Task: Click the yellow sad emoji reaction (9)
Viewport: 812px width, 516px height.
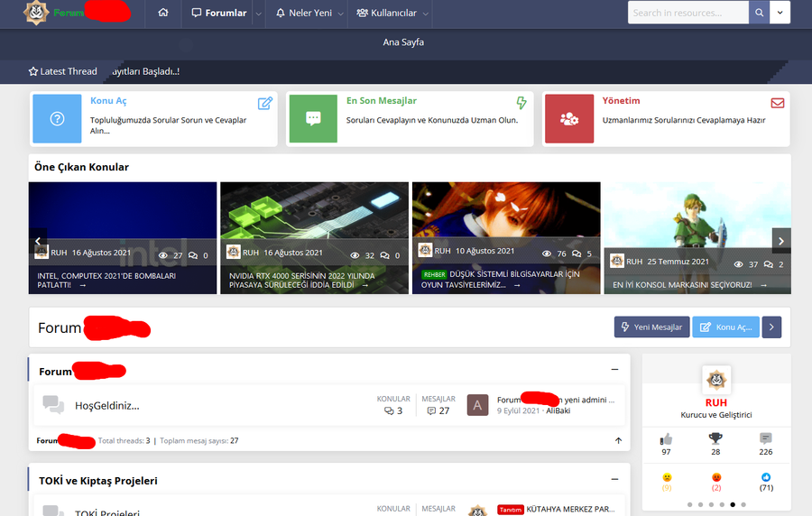Action: tap(667, 477)
